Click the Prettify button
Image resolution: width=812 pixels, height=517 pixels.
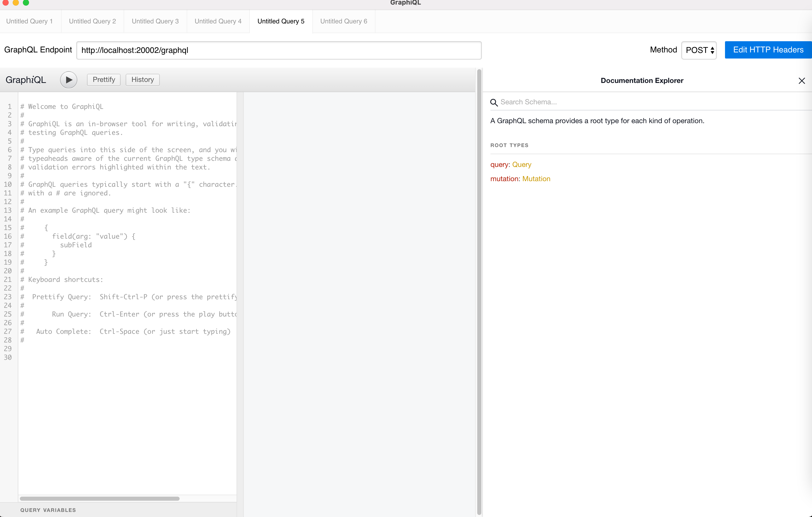[x=104, y=80]
